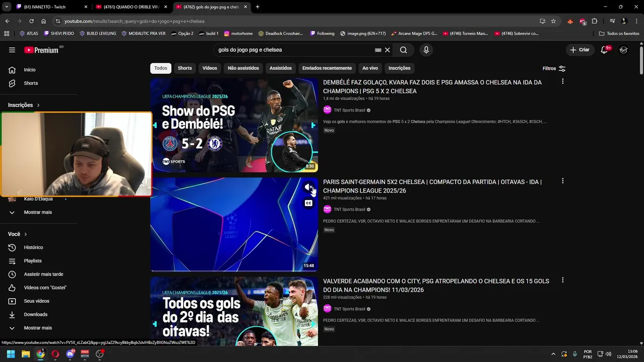Open the tab search dropdown arrow
Image resolution: width=644 pixels, height=362 pixels.
point(7,7)
